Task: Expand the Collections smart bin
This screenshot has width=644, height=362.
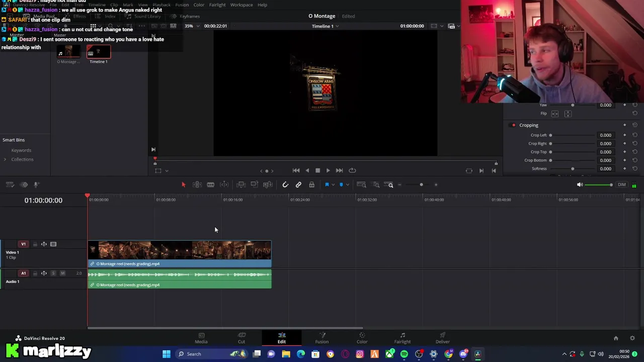Action: (x=5, y=159)
